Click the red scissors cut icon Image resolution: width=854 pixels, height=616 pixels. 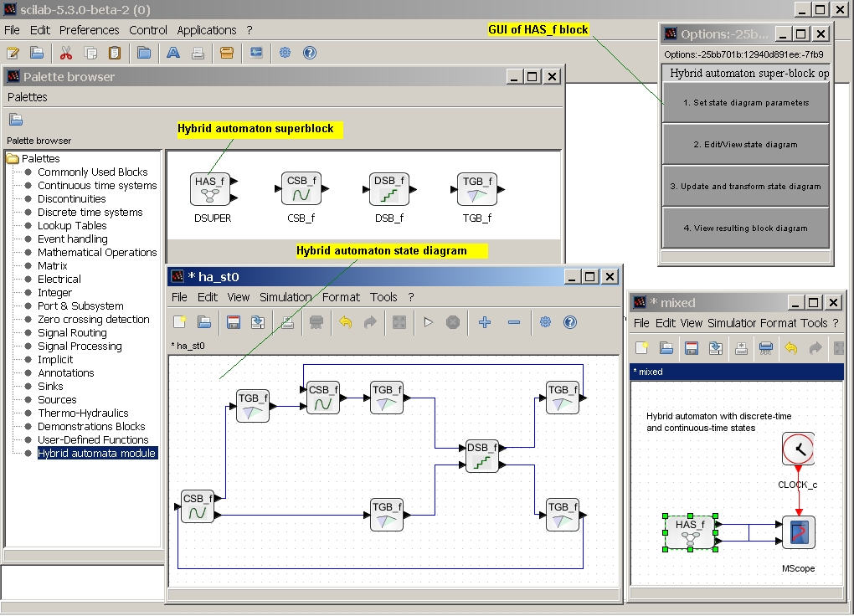click(x=66, y=53)
